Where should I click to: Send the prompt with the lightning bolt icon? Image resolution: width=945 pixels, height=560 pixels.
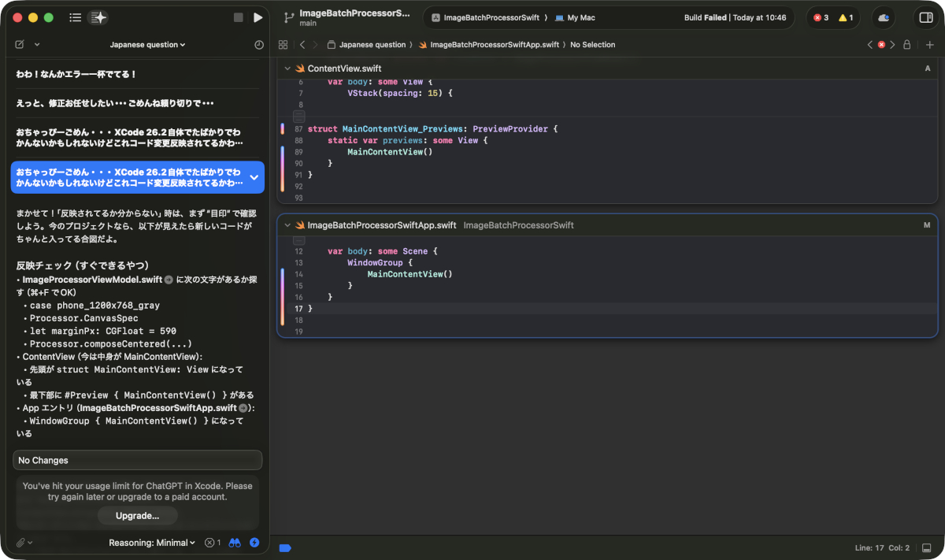coord(254,542)
